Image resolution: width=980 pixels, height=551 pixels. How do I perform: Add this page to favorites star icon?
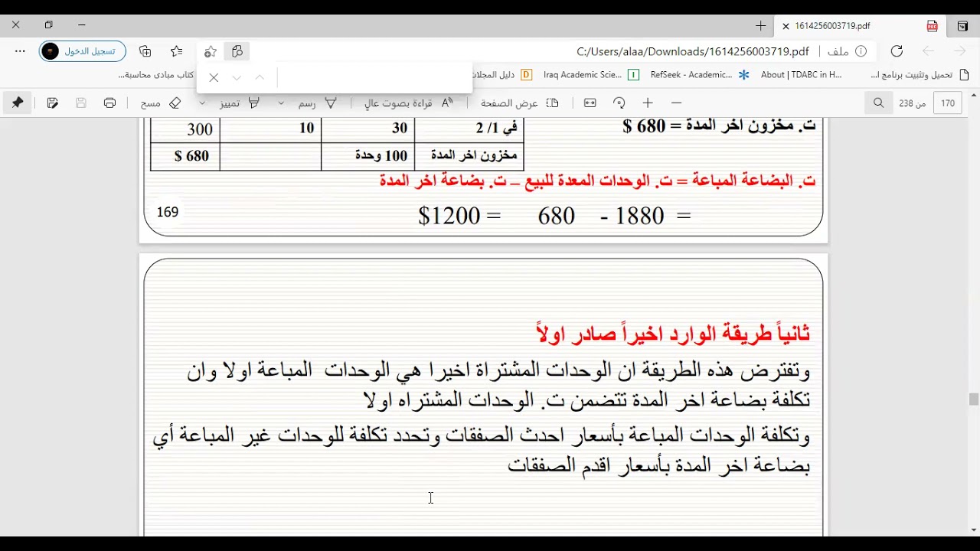tap(211, 51)
